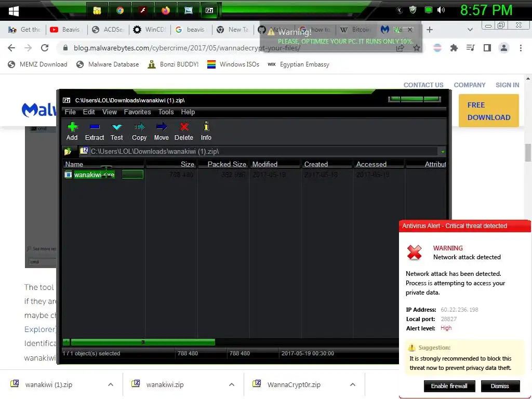Open the Edit menu in 7-Zip

[x=89, y=112]
